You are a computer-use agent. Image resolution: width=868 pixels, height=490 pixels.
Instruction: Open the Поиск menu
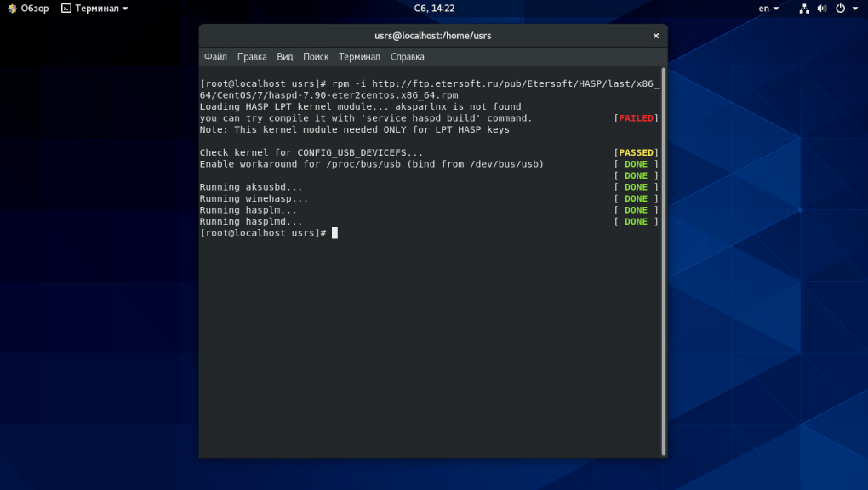(x=316, y=57)
